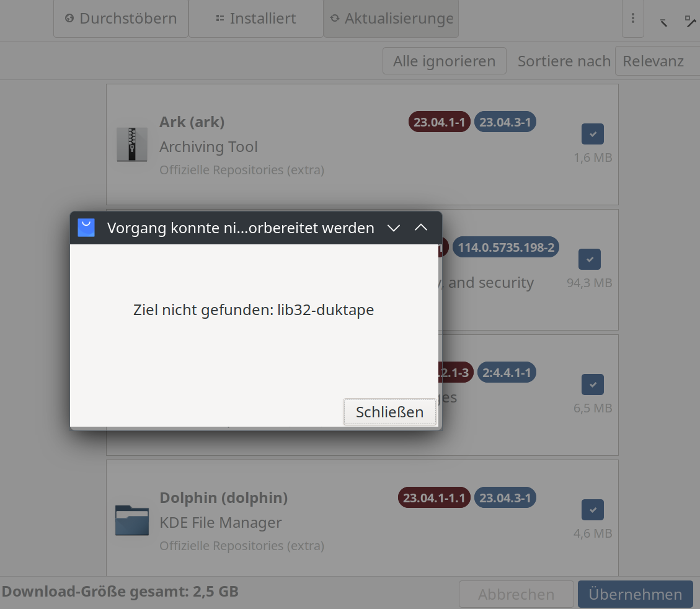Viewport: 700px width, 609px height.
Task: Toggle the checkbox above the 94,3 MB size
Action: pyautogui.click(x=589, y=259)
